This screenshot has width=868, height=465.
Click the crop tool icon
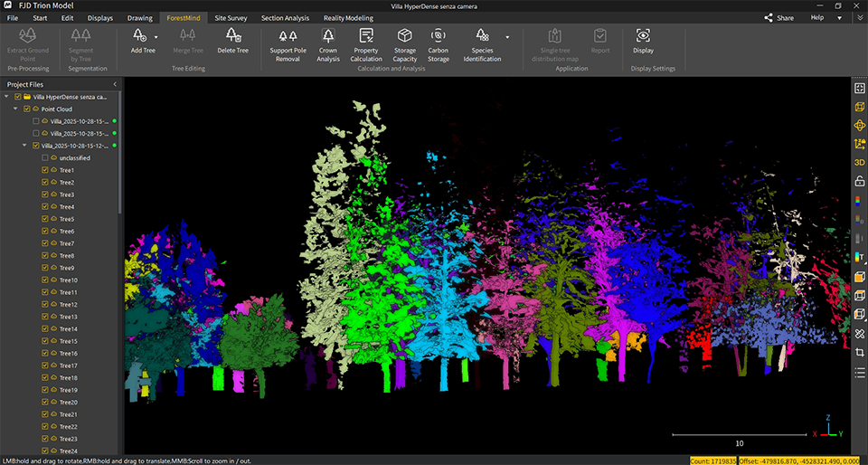coord(859,352)
